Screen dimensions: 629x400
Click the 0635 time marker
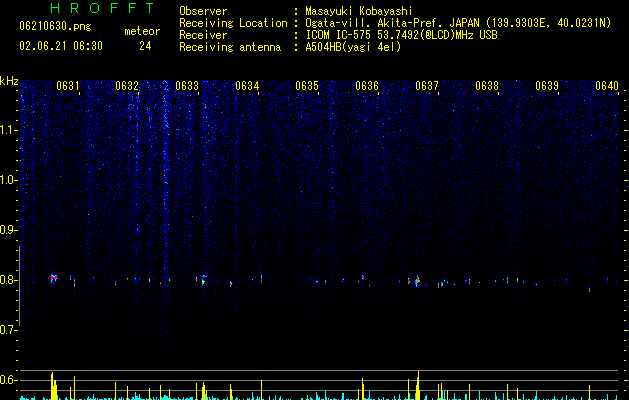click(307, 86)
